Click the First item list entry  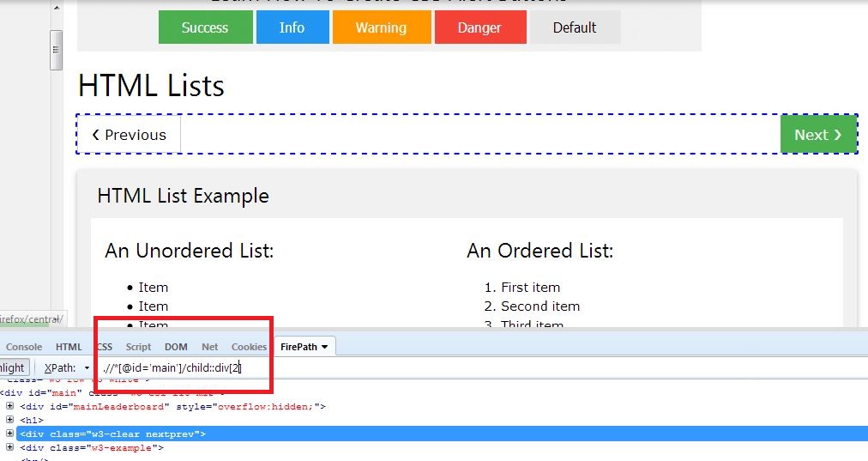[530, 287]
